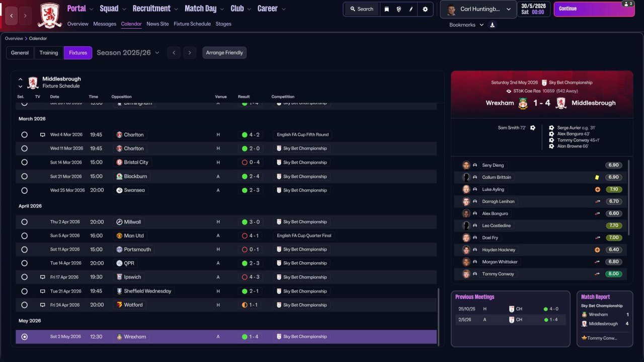Select the Charlton 4 Mar fixture radio

[x=24, y=135]
